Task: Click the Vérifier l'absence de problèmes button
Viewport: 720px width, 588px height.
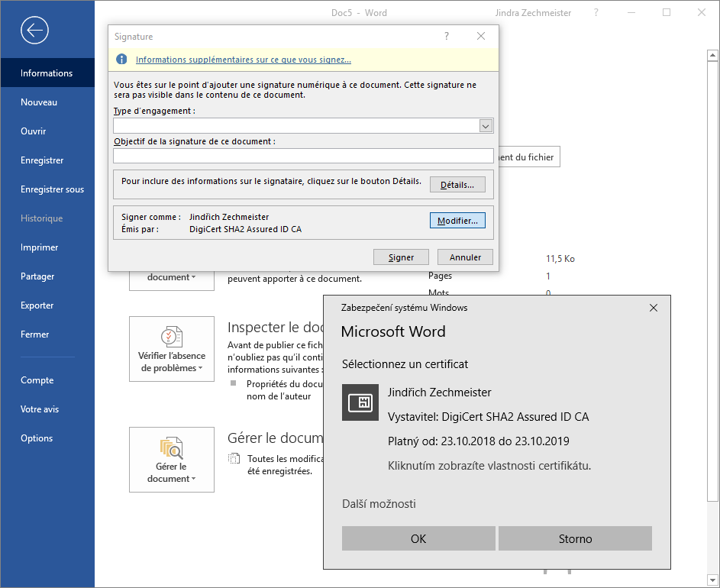Action: (x=172, y=349)
